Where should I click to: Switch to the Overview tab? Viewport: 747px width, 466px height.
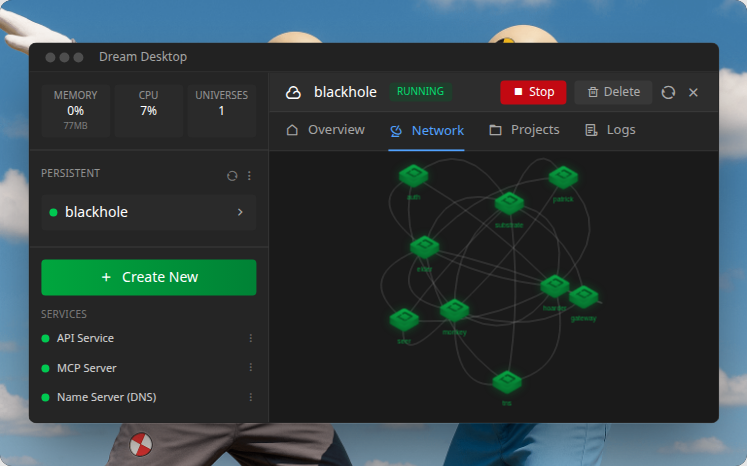(325, 130)
